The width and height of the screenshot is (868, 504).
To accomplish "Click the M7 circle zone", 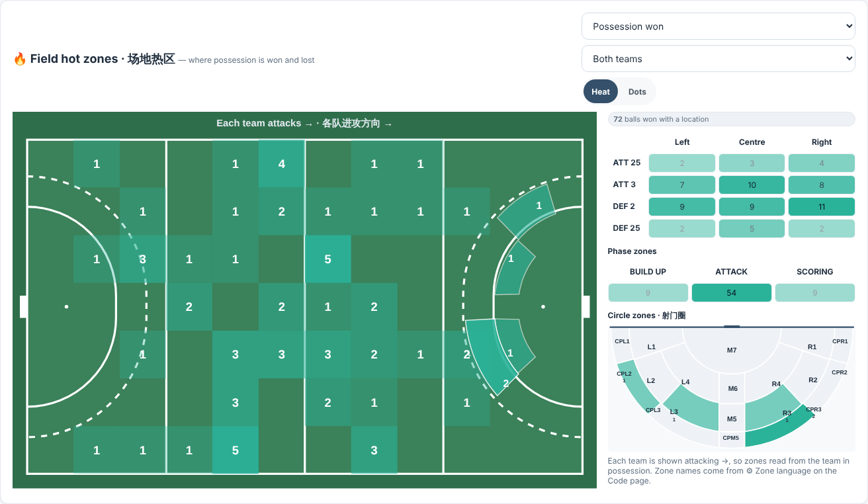I will point(732,349).
